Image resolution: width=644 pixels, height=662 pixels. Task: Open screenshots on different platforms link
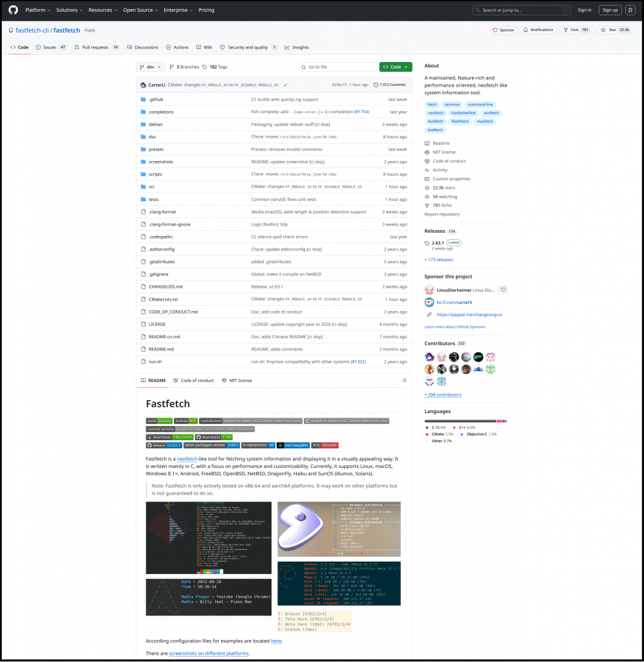coord(209,653)
